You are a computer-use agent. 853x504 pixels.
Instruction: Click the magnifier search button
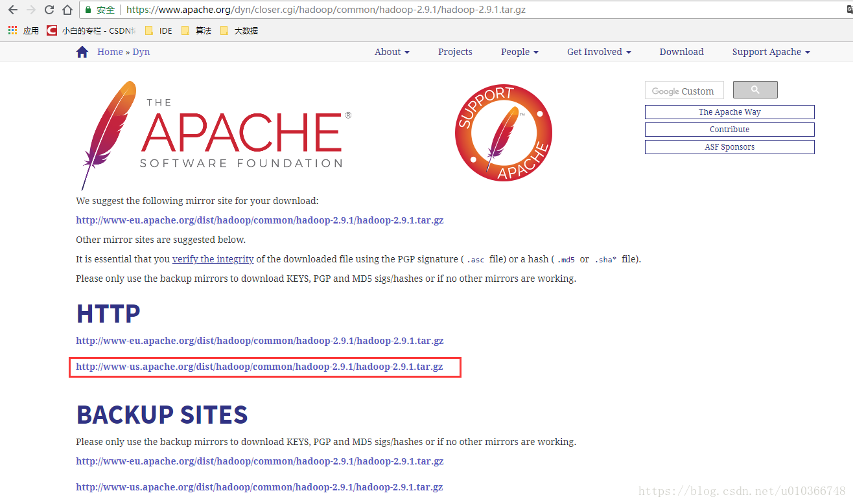pyautogui.click(x=755, y=90)
